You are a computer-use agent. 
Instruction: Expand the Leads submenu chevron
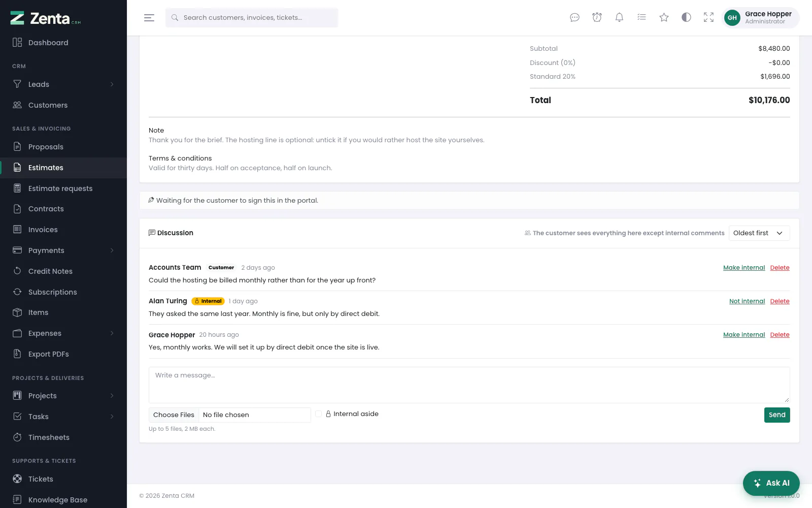(112, 84)
